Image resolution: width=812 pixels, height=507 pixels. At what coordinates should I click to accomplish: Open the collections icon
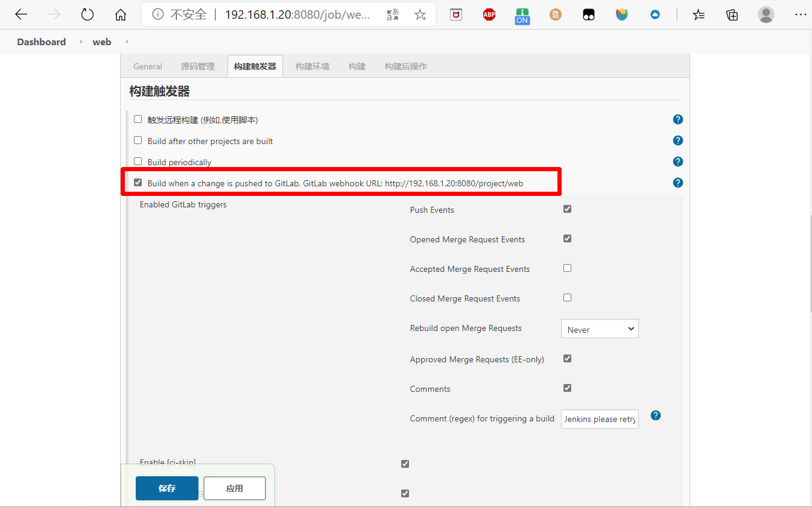pos(732,14)
